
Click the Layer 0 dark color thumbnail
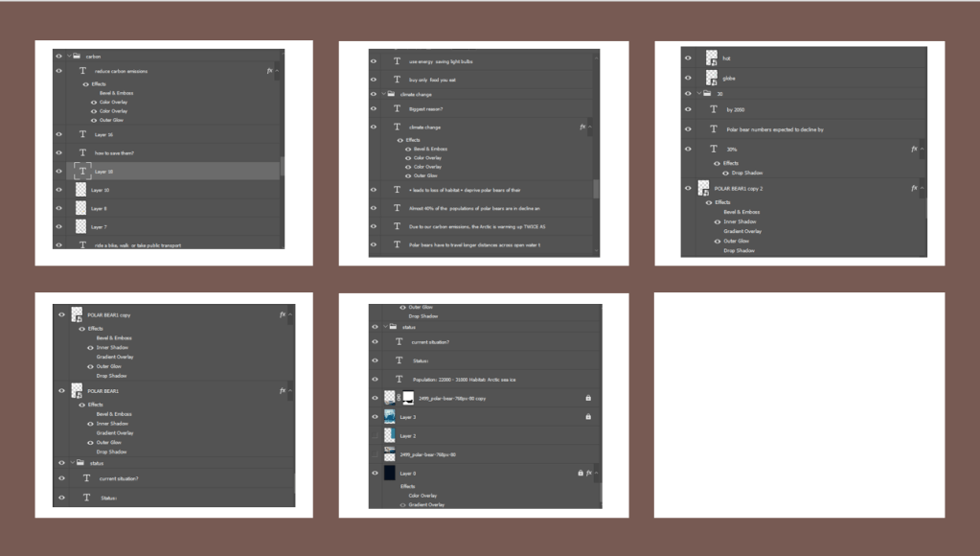(390, 473)
